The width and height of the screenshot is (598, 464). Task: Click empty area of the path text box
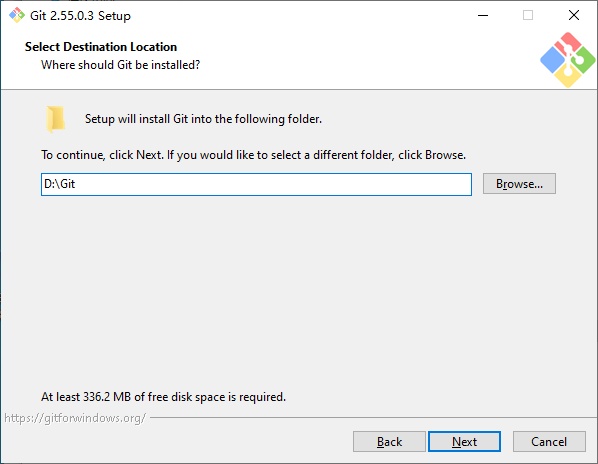(275, 185)
